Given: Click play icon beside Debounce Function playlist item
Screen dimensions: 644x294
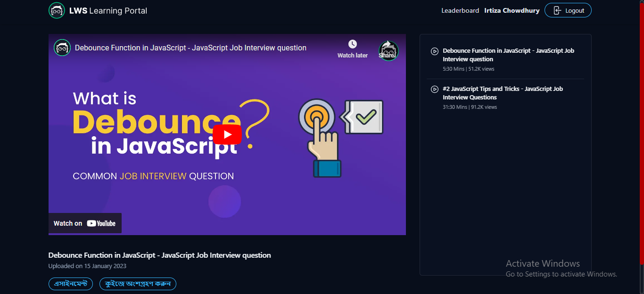Looking at the screenshot, I should (435, 51).
